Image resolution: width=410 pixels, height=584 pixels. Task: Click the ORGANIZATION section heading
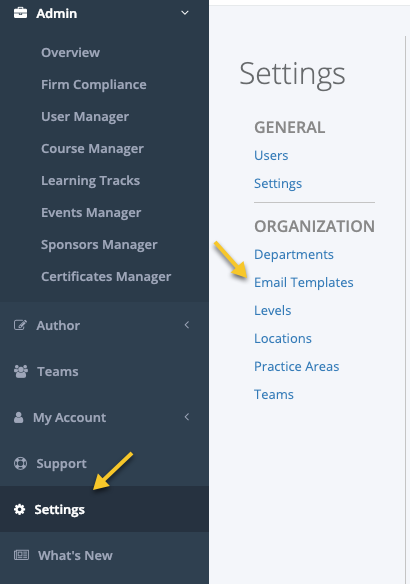314,226
